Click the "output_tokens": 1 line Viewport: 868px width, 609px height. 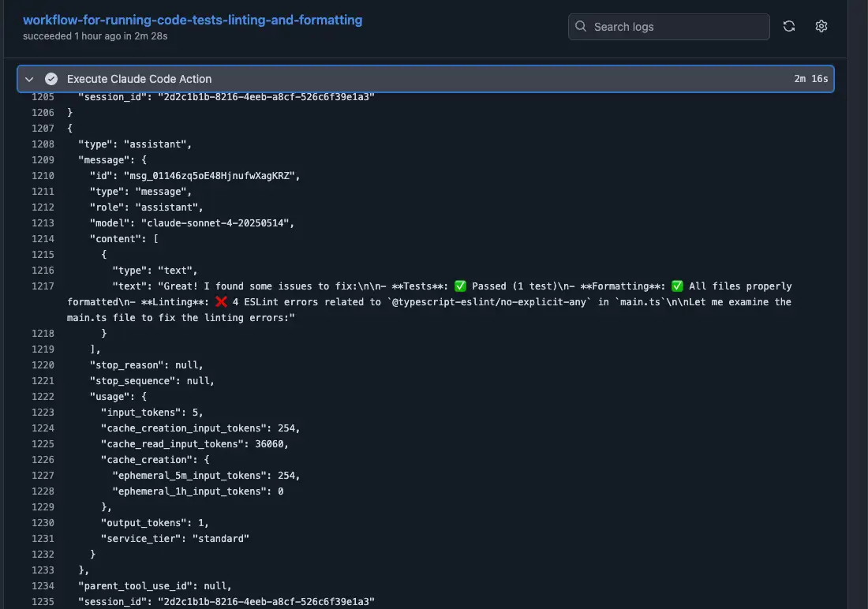tap(155, 523)
